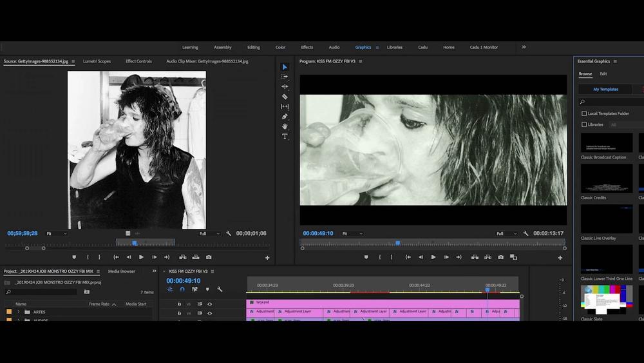Toggle V4 track output eye
The width and height of the screenshot is (644, 363).
click(209, 313)
